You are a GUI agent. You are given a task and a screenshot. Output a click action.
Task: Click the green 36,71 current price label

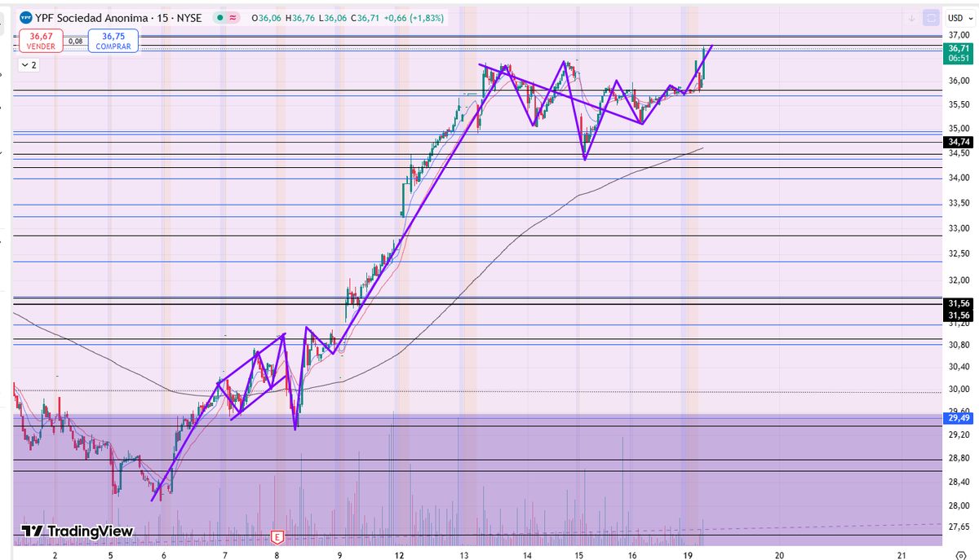tap(959, 53)
